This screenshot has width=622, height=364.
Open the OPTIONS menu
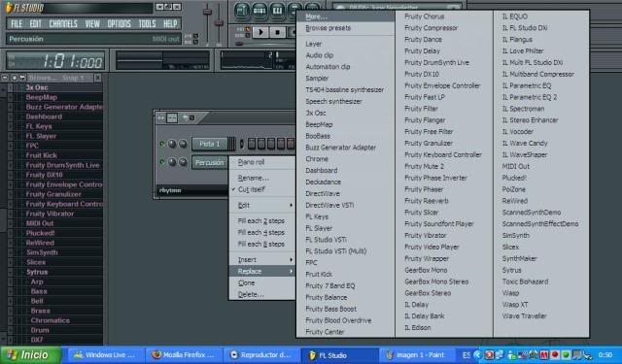(119, 23)
